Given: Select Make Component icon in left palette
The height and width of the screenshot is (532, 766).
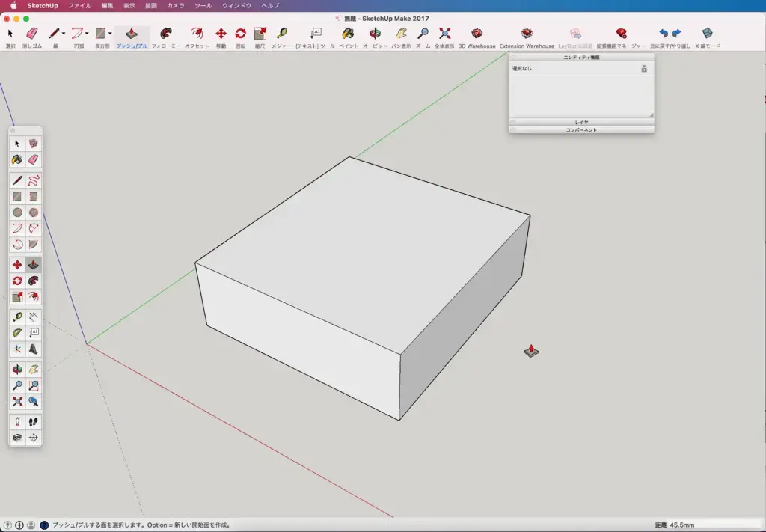Looking at the screenshot, I should coord(33,144).
